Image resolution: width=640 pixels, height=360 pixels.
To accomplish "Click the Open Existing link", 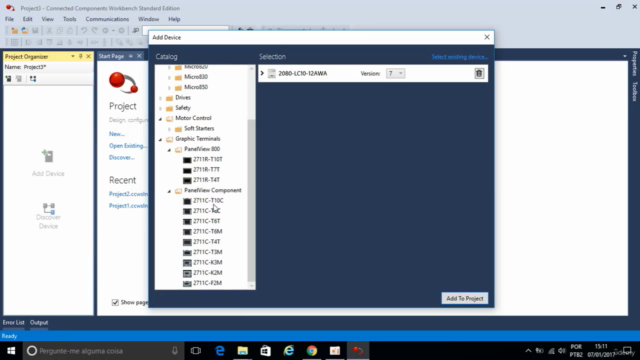I will click(x=128, y=146).
